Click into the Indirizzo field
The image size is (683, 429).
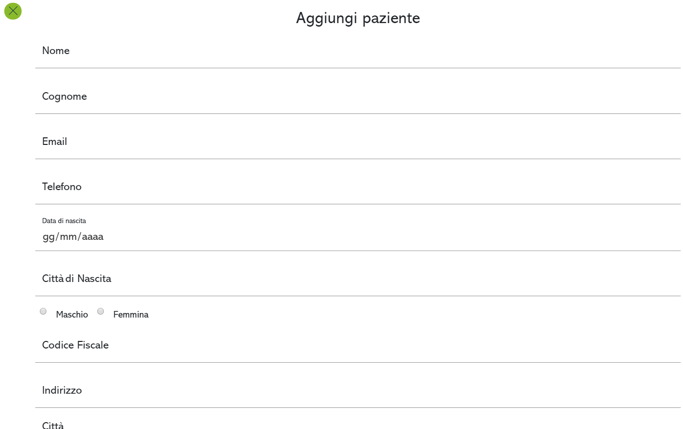(x=358, y=391)
